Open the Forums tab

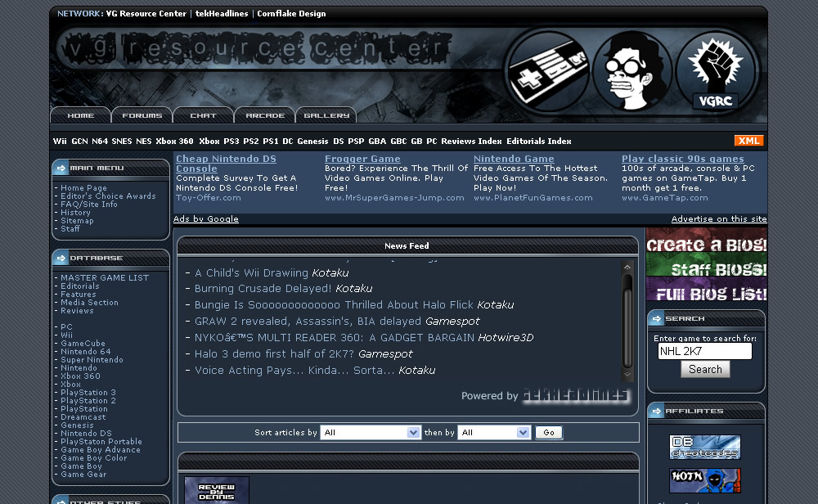142,115
